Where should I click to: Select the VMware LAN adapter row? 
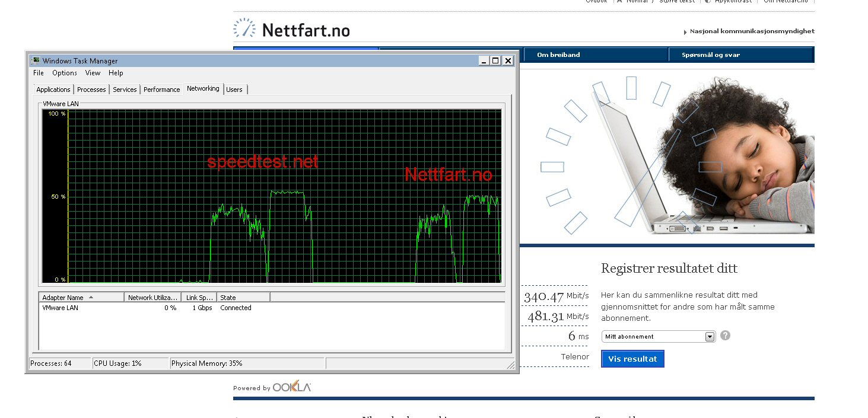pos(272,308)
